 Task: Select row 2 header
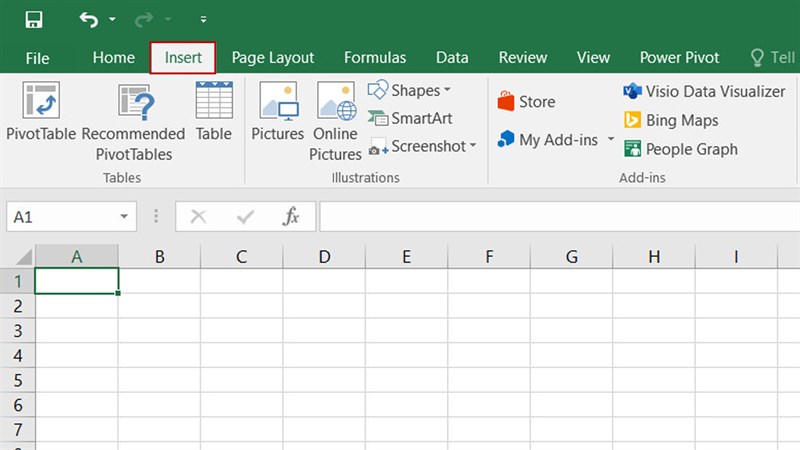tap(18, 306)
